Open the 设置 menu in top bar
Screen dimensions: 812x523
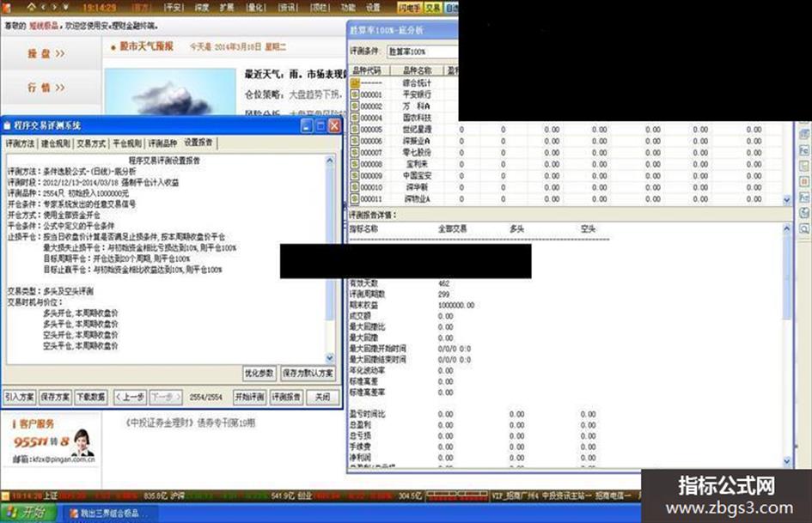tap(372, 7)
